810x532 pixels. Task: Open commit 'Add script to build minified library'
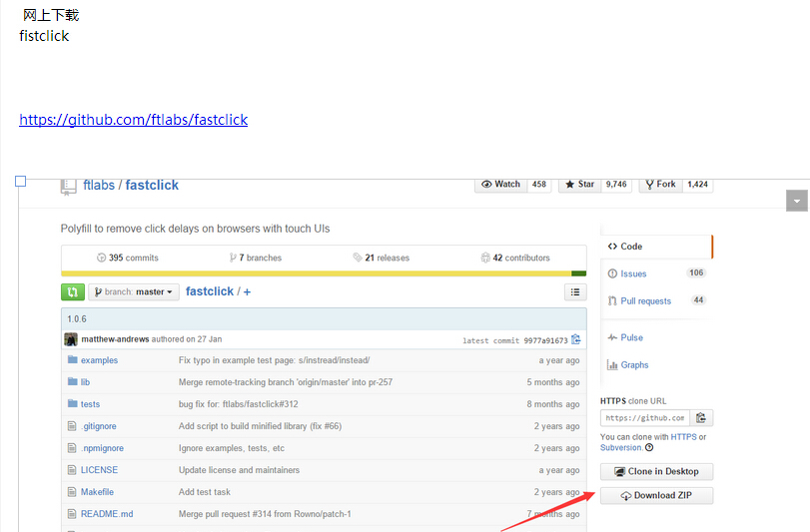[260, 426]
